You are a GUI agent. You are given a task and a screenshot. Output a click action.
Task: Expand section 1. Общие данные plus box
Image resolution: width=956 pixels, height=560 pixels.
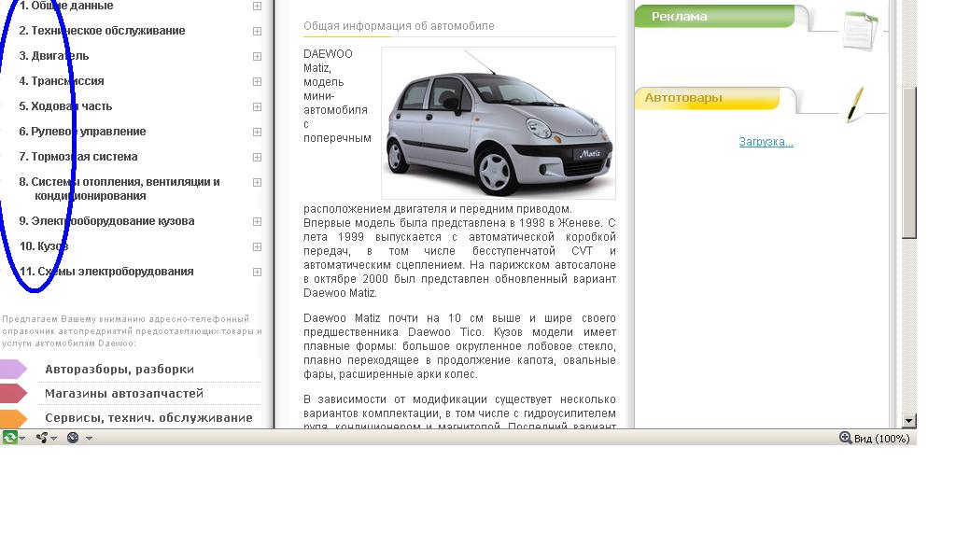tap(258, 7)
